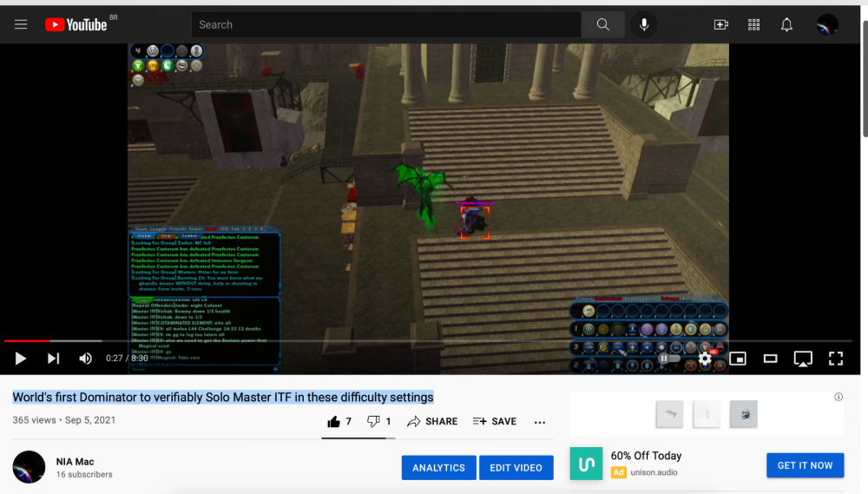Viewport: 868px width, 494px height.
Task: Open the Create video camera icon
Action: [x=720, y=24]
